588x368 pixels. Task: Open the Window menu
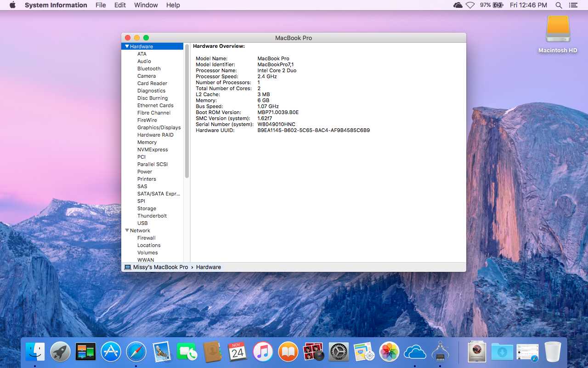coord(146,5)
